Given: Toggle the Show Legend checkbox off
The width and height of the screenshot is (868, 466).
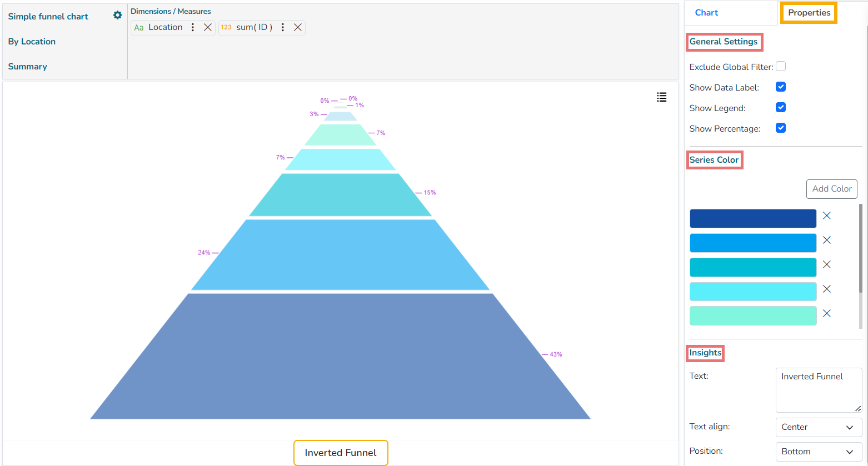Looking at the screenshot, I should pyautogui.click(x=781, y=107).
